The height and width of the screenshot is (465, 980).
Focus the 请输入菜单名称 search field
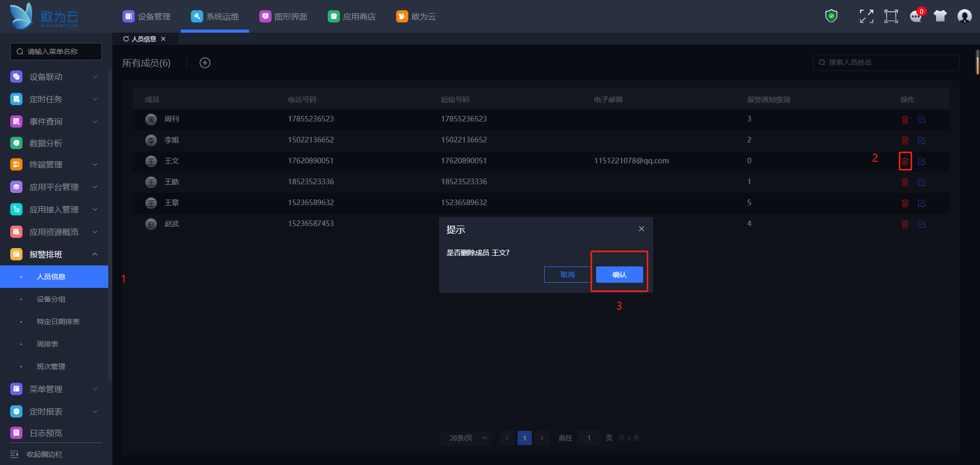(56, 52)
